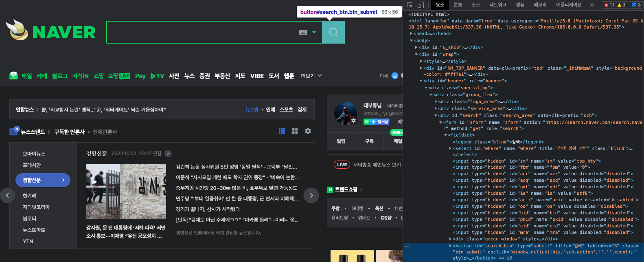Toggle DevTools device toolbar icon

pyautogui.click(x=421, y=5)
